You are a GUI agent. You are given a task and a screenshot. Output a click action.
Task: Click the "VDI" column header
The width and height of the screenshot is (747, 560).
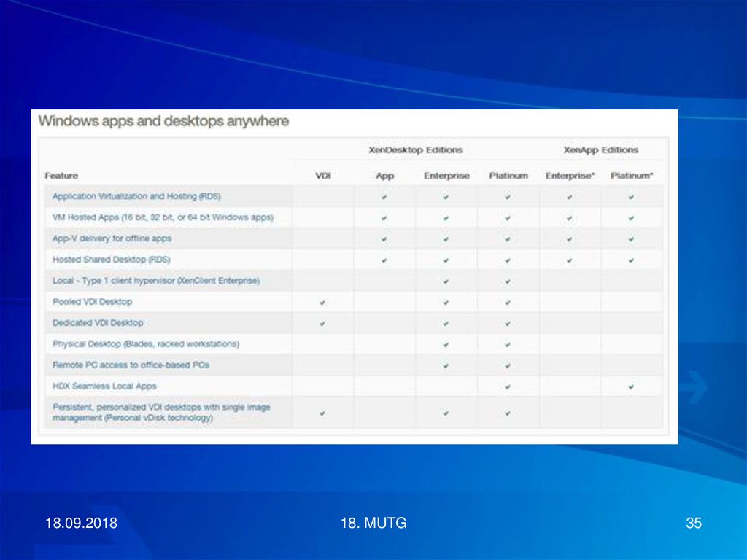click(x=323, y=176)
